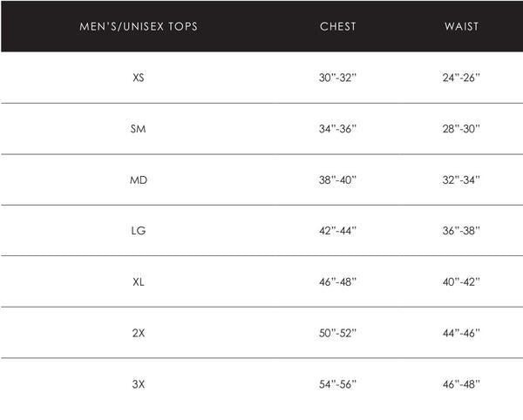Click the Chest column header
The height and width of the screenshot is (420, 523).
click(338, 26)
